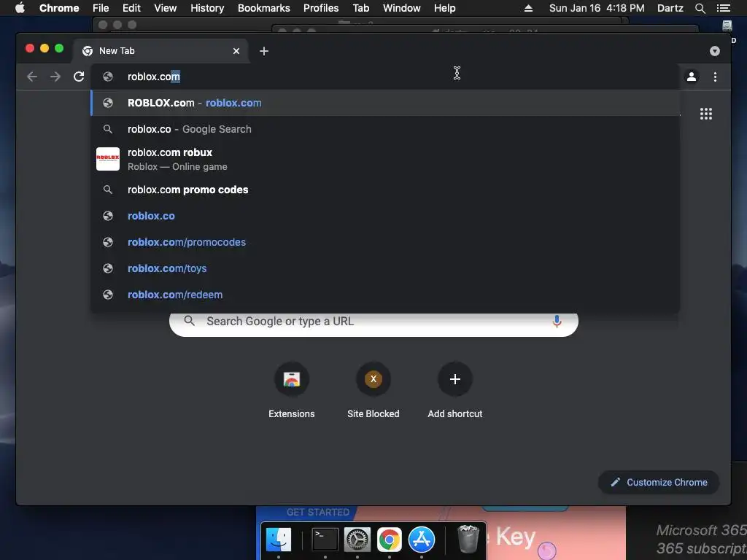Open Spotlight search in menu bar
This screenshot has width=747, height=560.
700,8
